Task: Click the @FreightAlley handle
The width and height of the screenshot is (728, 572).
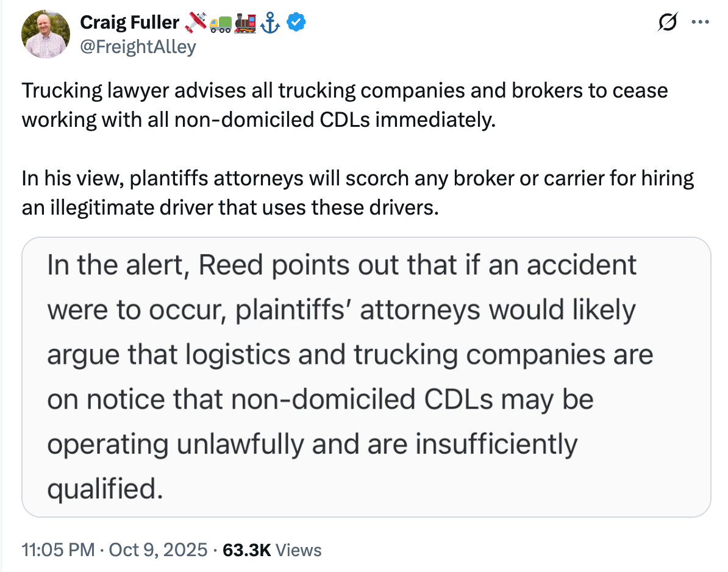Action: 138,46
